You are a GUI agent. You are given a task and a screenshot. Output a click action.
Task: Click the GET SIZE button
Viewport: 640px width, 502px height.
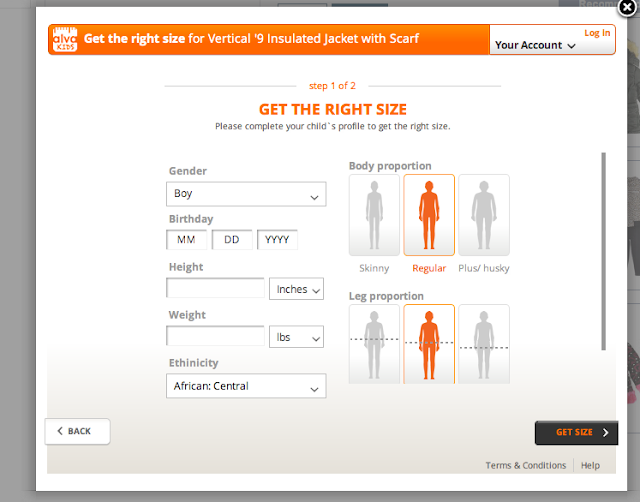(576, 433)
